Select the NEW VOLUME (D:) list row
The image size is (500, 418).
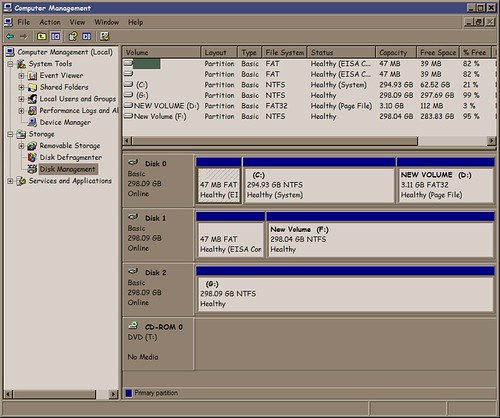pos(309,106)
